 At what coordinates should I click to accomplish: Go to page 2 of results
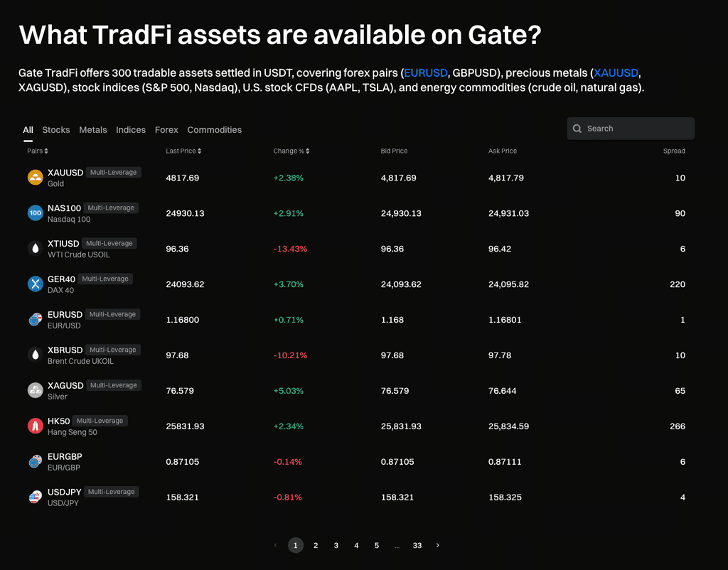316,545
